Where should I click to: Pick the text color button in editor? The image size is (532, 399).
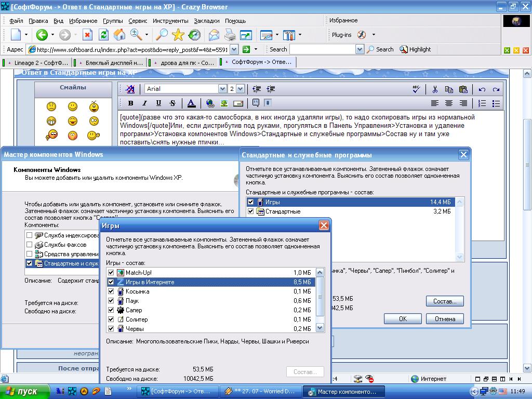[x=191, y=103]
